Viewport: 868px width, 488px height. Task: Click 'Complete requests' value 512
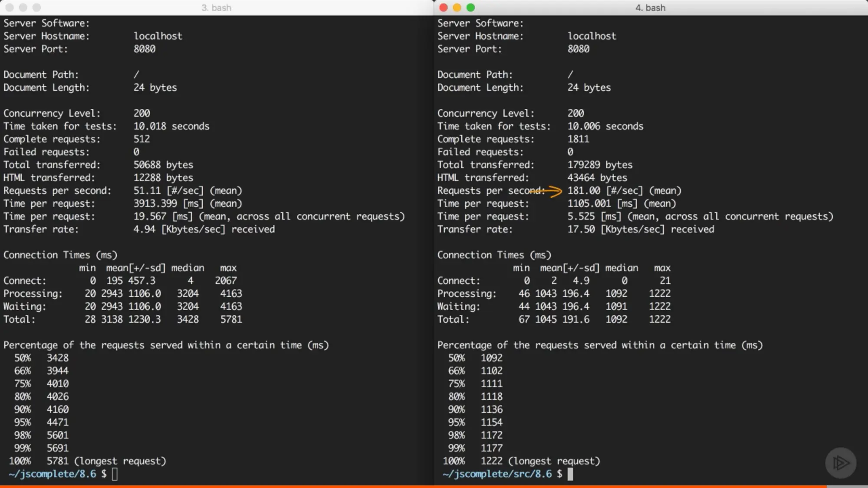click(141, 139)
